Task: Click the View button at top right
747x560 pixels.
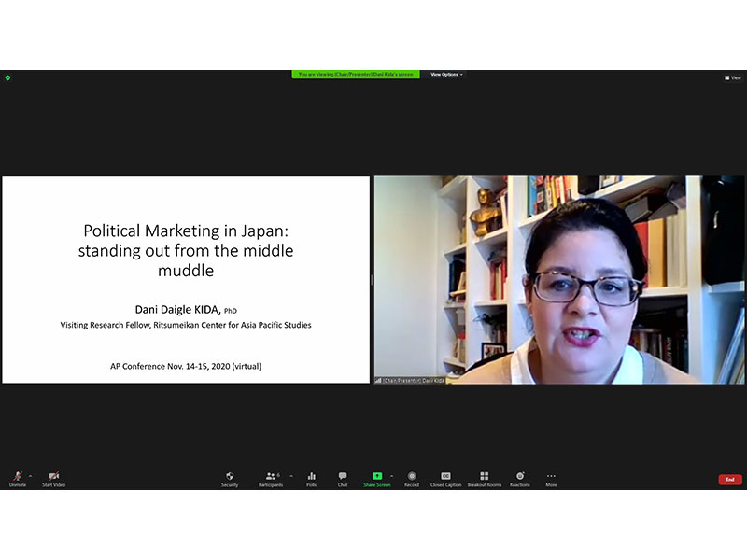Action: [x=733, y=77]
